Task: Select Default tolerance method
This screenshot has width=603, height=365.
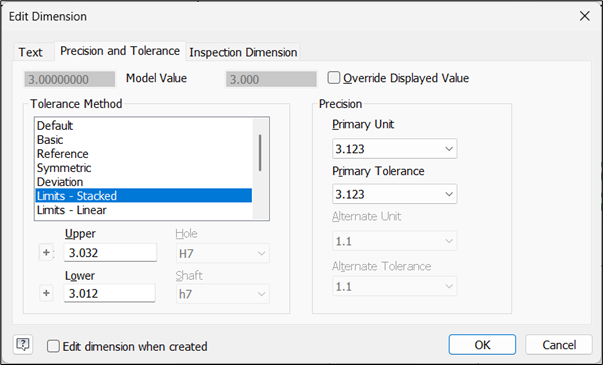Action: click(144, 126)
